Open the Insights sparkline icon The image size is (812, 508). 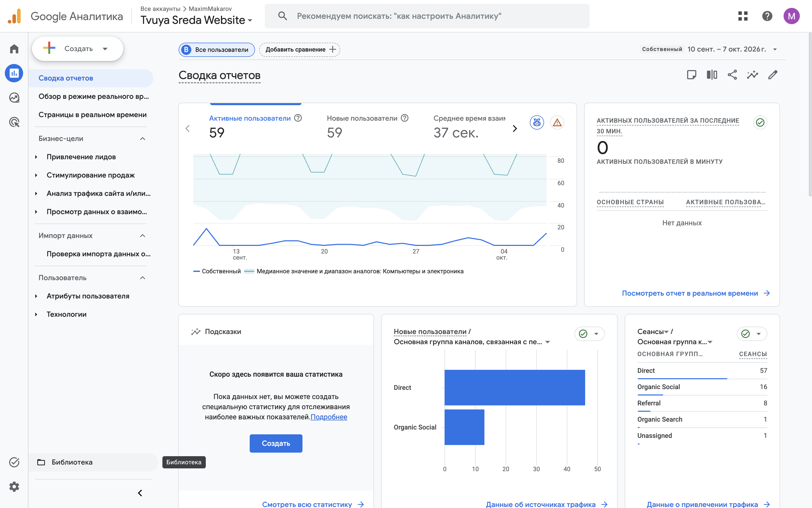coord(752,75)
